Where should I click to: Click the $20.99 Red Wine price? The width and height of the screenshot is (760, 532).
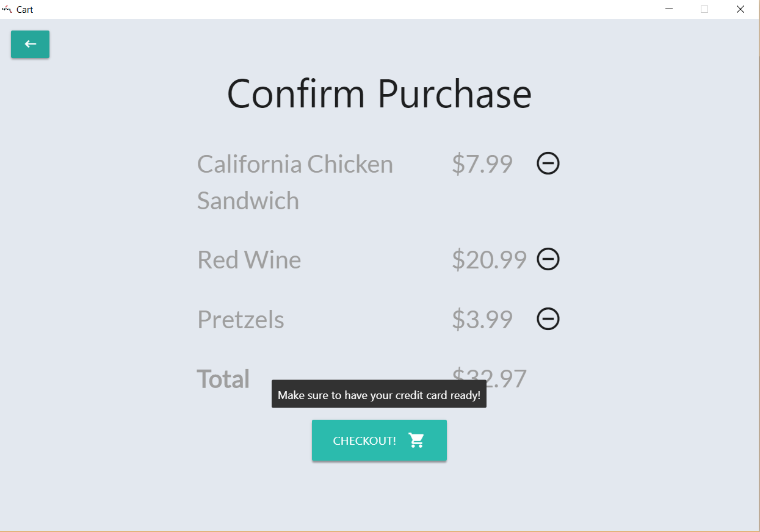click(488, 260)
